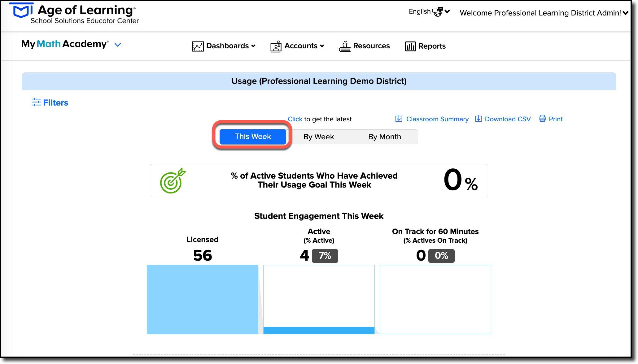The image size is (638, 364).
Task: Click the My Math Academy product title
Action: pos(65,44)
